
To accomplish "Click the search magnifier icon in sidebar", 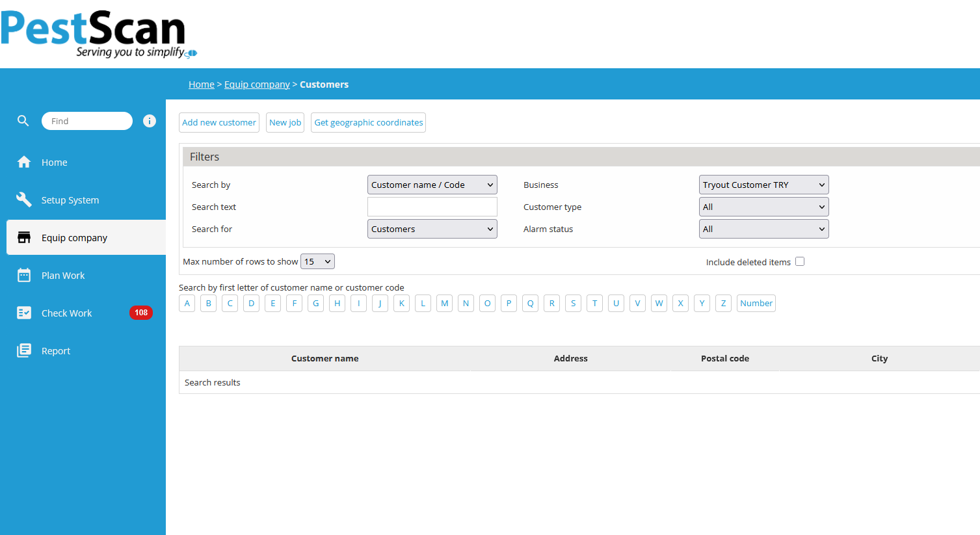I will click(x=23, y=121).
